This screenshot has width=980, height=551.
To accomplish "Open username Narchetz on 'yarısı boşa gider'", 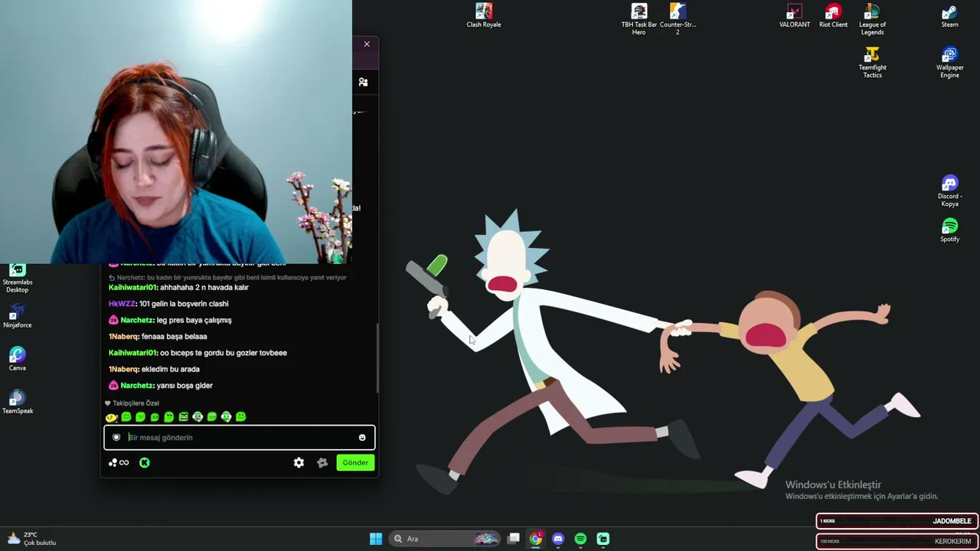I will pos(137,386).
